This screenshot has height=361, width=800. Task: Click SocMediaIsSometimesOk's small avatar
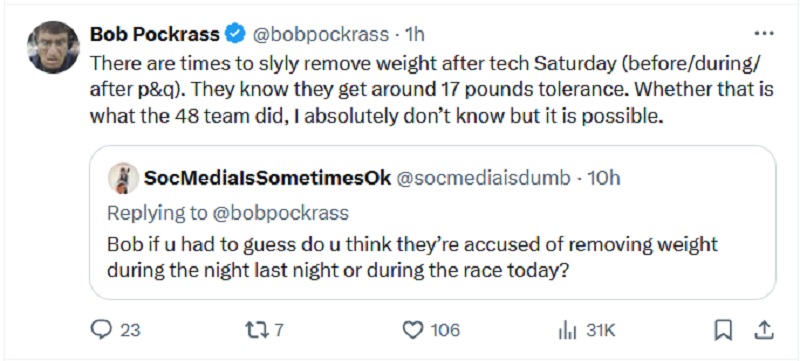click(123, 178)
